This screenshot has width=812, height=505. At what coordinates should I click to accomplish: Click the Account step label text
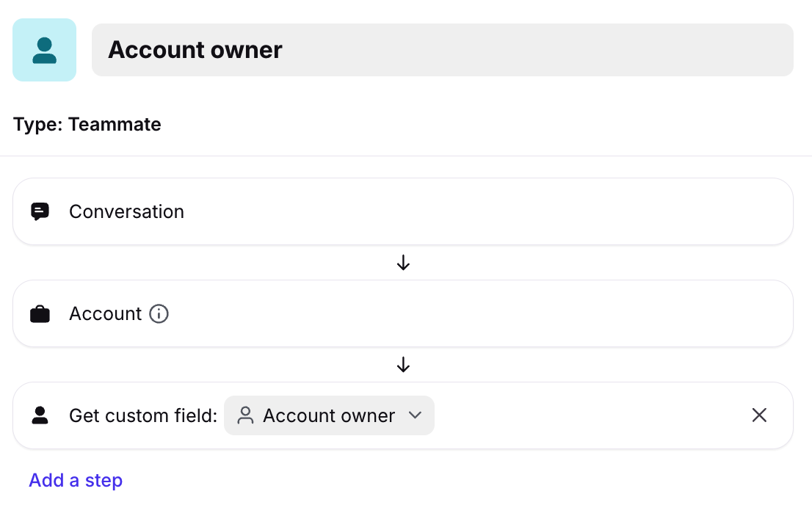click(105, 314)
